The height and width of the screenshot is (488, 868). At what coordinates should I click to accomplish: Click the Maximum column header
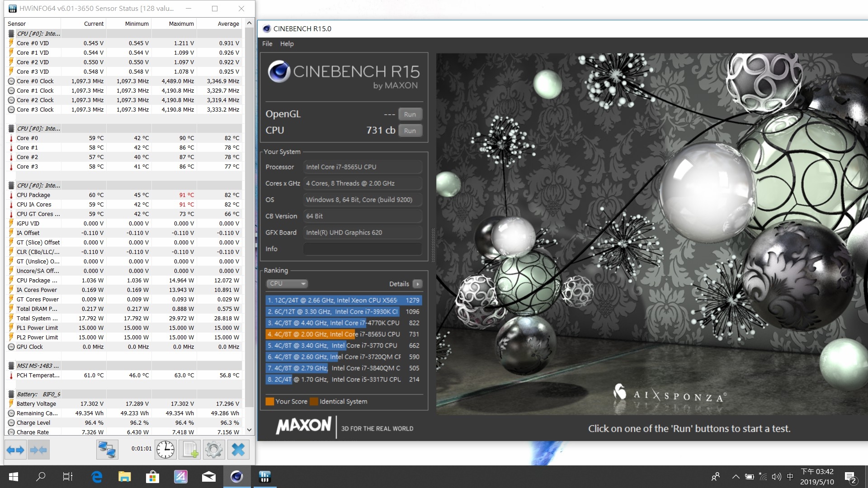[174, 23]
